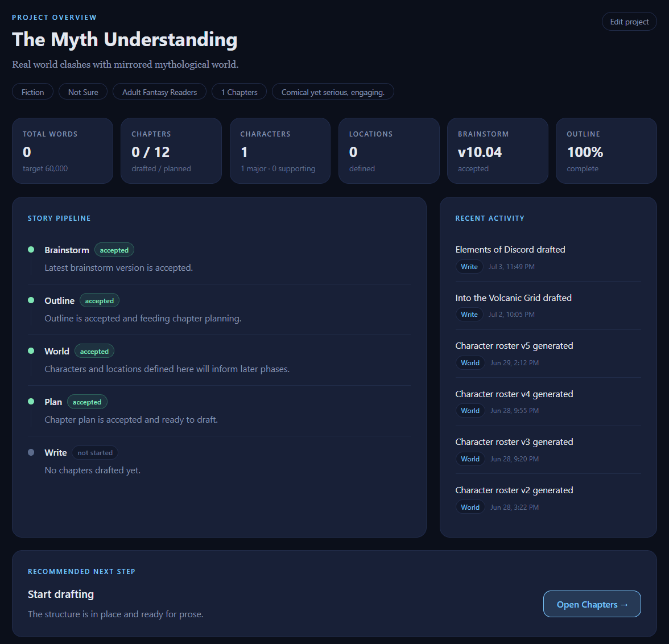This screenshot has height=644, width=669.
Task: Open Into the Volcanic Grid drafted activity
Action: point(513,298)
